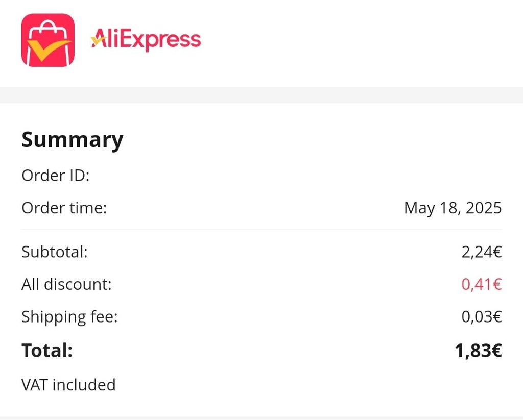Click the Subtotal label

54,252
